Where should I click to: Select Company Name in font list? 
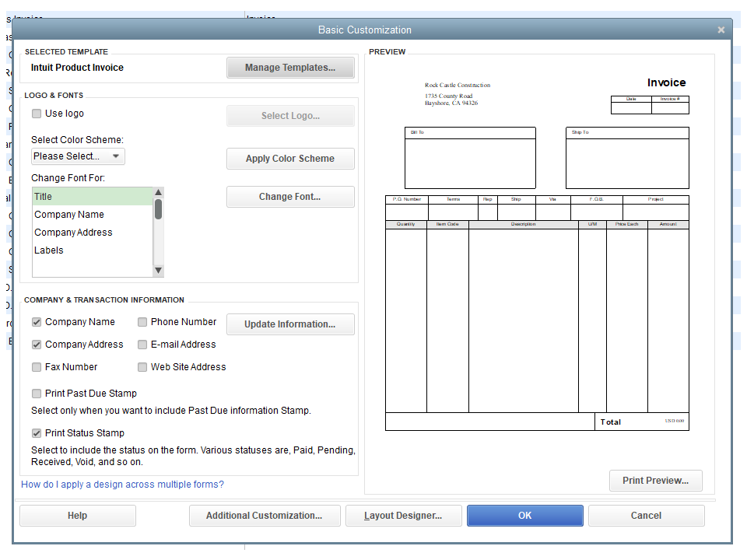click(93, 215)
